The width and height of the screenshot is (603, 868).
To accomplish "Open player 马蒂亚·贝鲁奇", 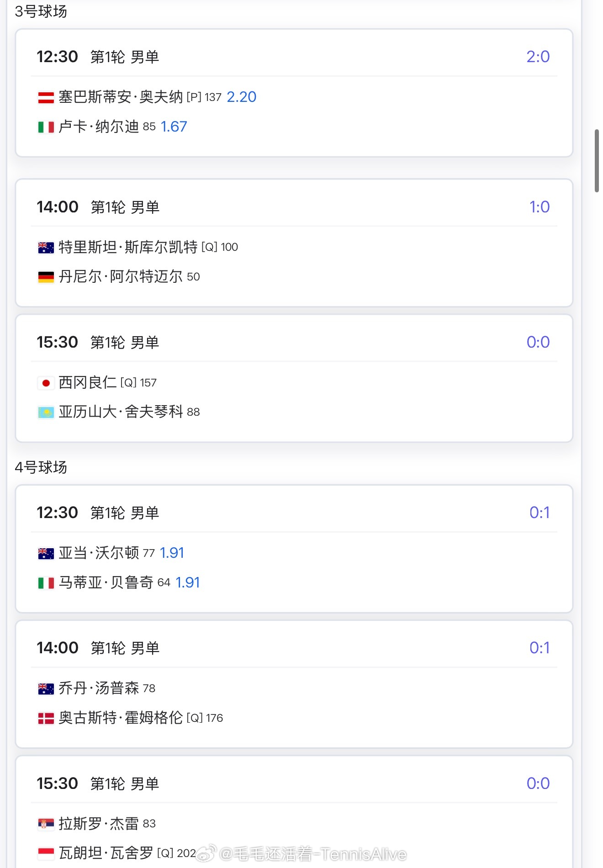I will click(x=106, y=582).
